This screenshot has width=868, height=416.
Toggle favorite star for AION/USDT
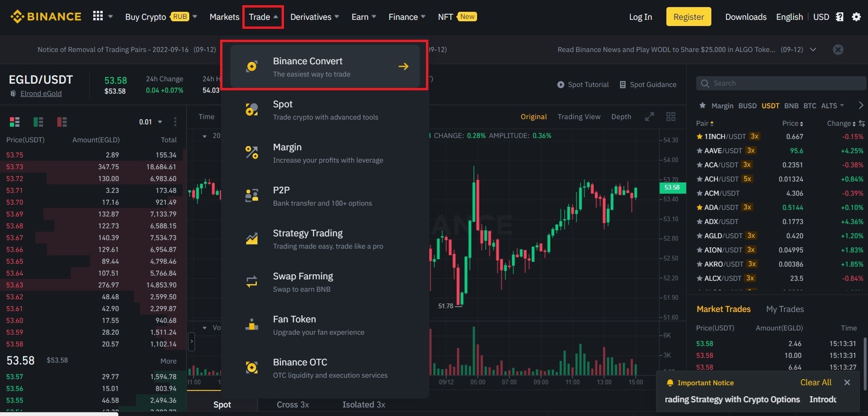700,250
